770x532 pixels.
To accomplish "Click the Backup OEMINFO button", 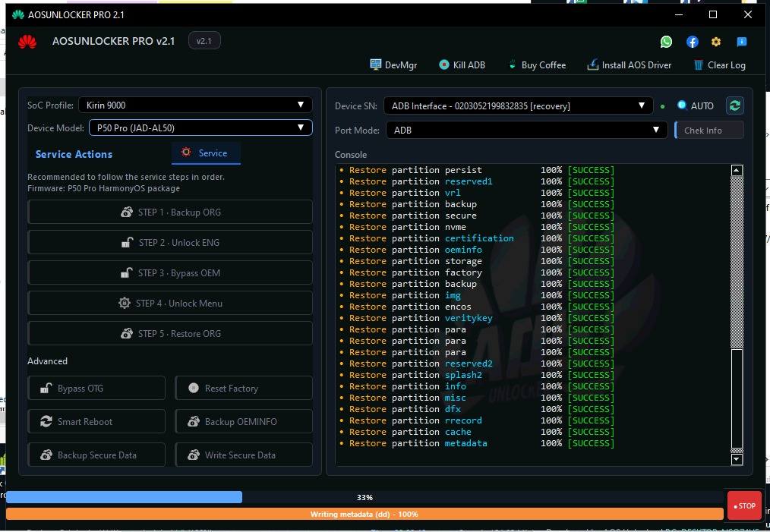I will [244, 421].
